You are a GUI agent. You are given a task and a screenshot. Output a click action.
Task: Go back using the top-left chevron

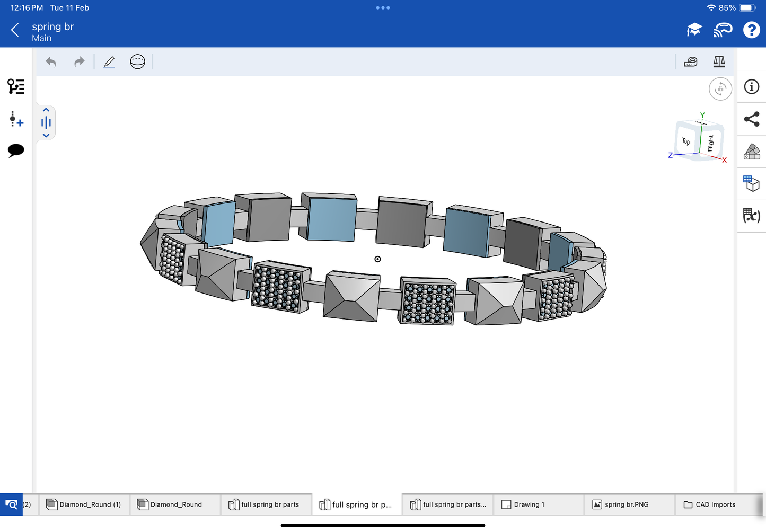(x=15, y=30)
